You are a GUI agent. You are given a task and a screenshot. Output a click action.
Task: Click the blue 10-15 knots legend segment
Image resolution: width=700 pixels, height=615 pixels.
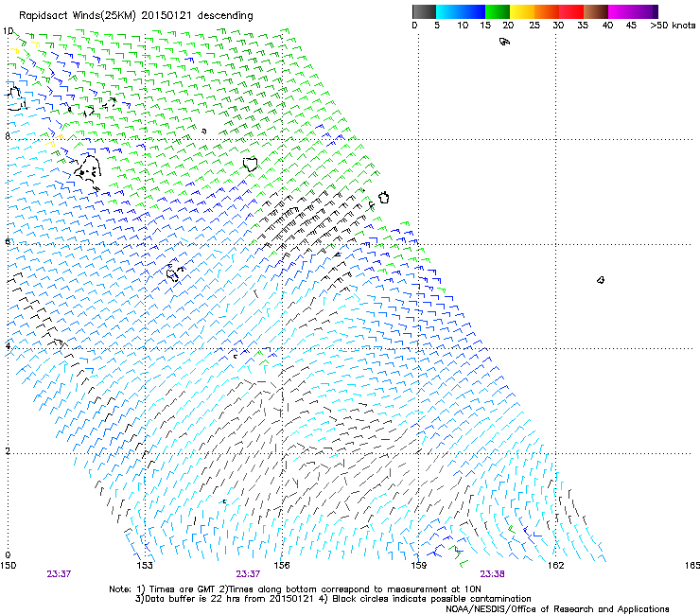pos(473,11)
